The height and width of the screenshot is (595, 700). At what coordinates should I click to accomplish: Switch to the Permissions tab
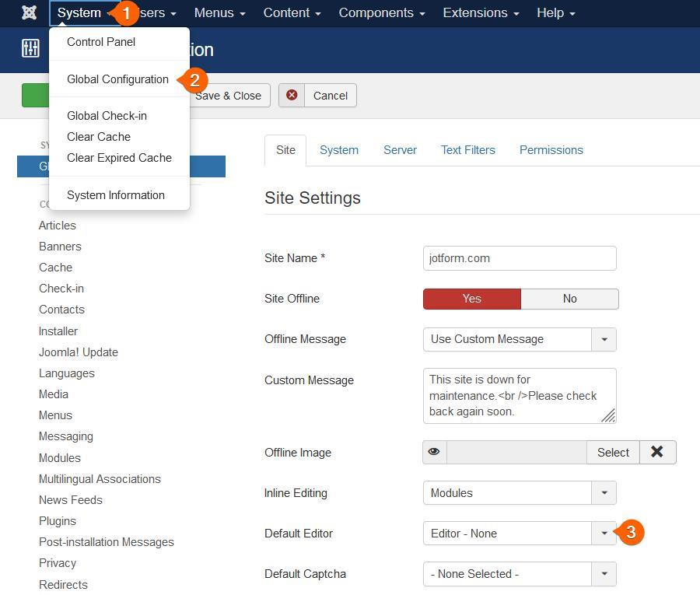tap(551, 150)
